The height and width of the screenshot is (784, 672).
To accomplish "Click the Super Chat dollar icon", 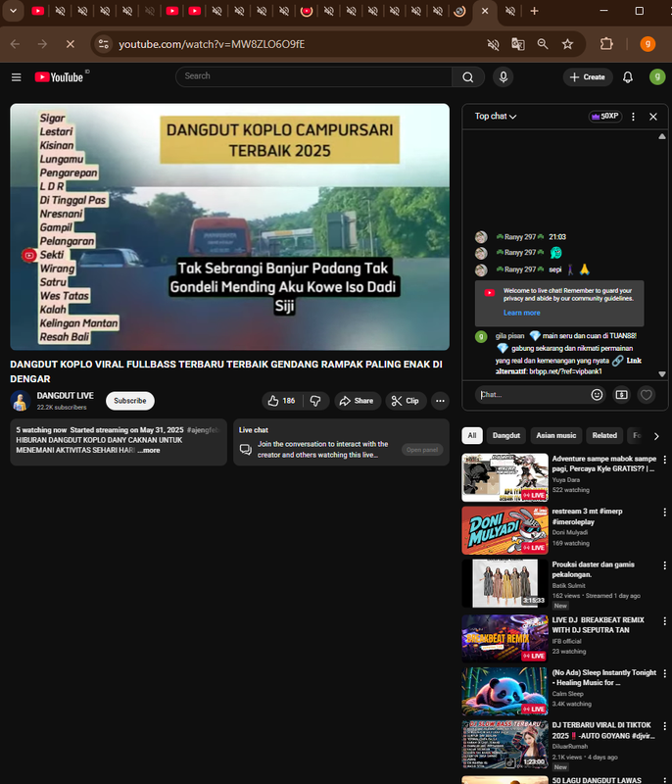I will [x=621, y=395].
